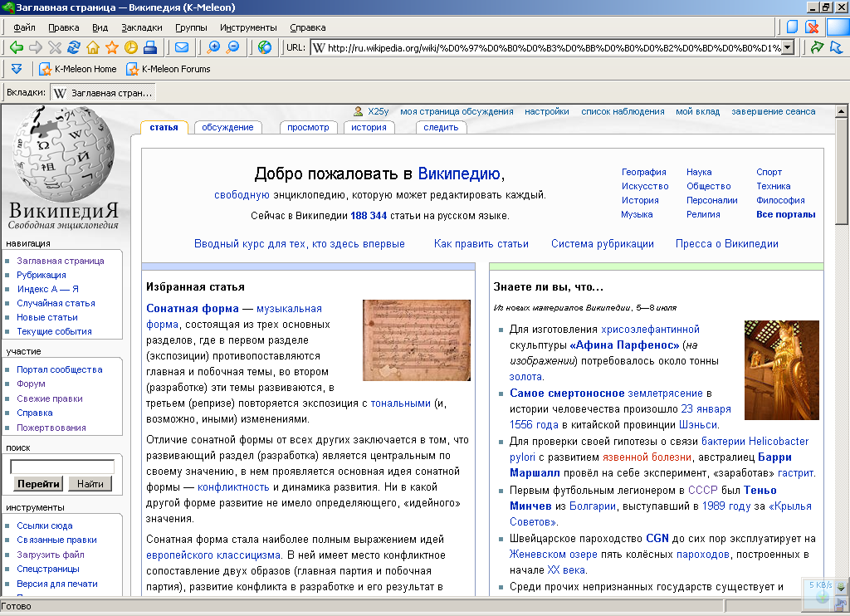This screenshot has height=616, width=850.
Task: Click the Wikipedia search input field
Action: click(62, 467)
